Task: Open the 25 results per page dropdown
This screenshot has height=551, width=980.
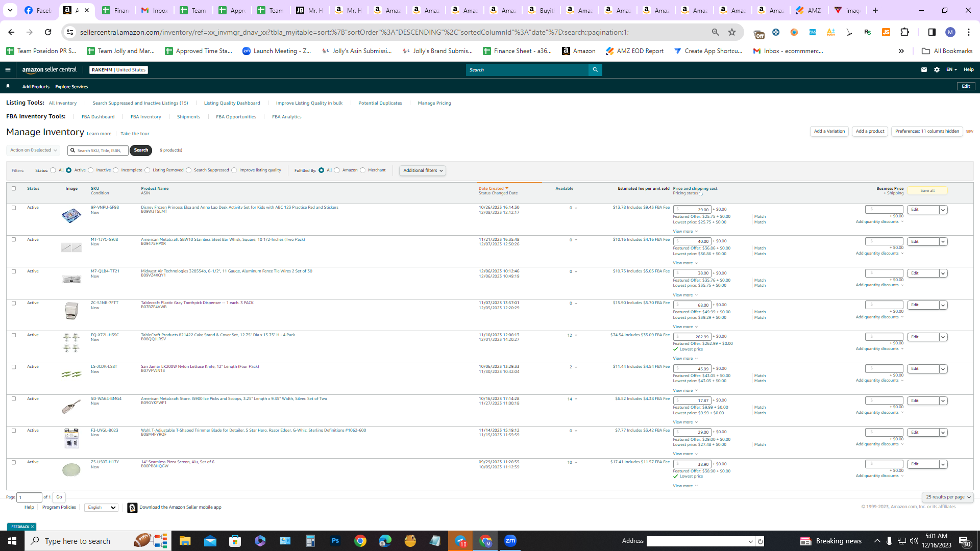Action: pyautogui.click(x=948, y=497)
